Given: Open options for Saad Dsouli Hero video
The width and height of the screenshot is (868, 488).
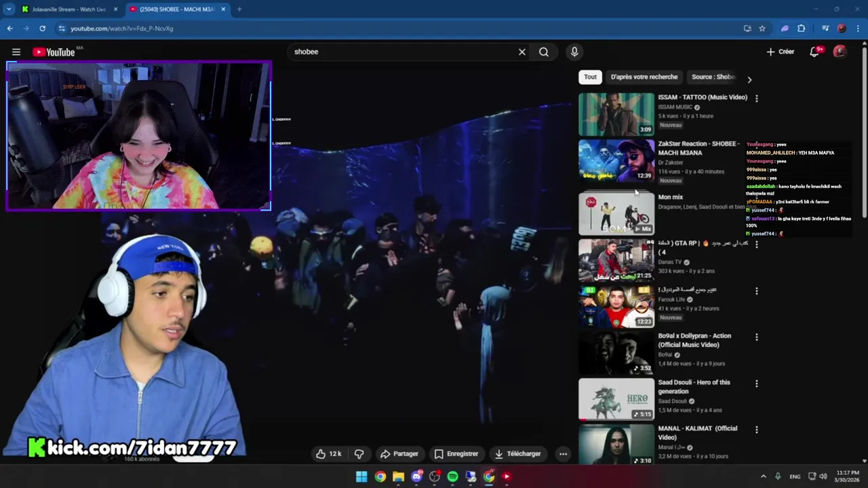Looking at the screenshot, I should point(757,384).
